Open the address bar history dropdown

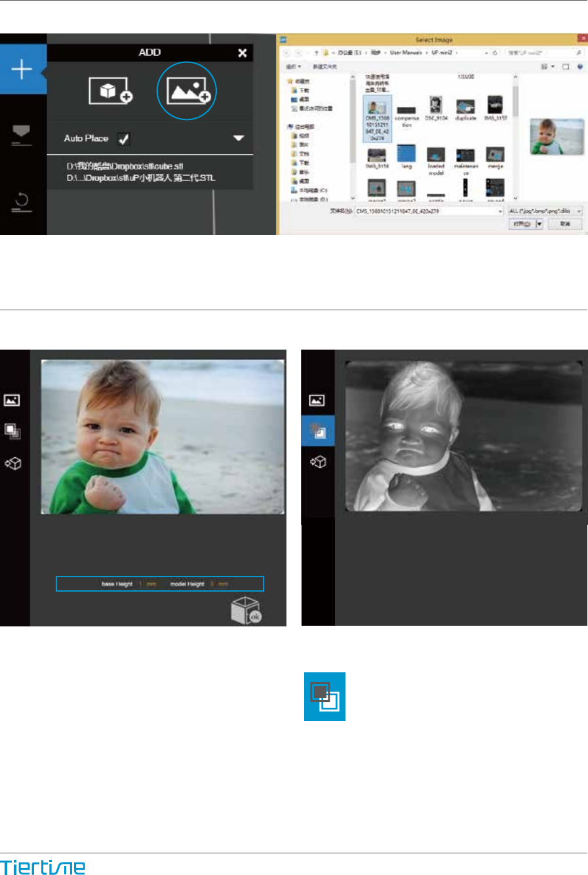tap(486, 52)
